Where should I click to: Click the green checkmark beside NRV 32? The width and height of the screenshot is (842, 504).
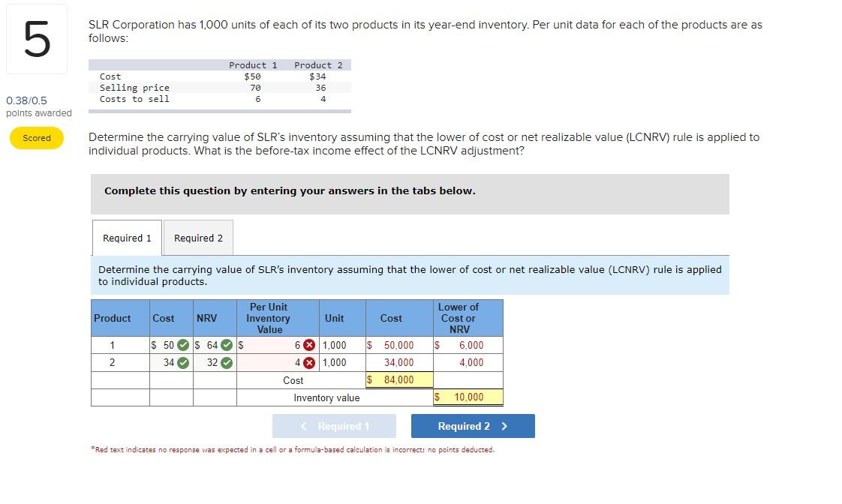pyautogui.click(x=227, y=363)
